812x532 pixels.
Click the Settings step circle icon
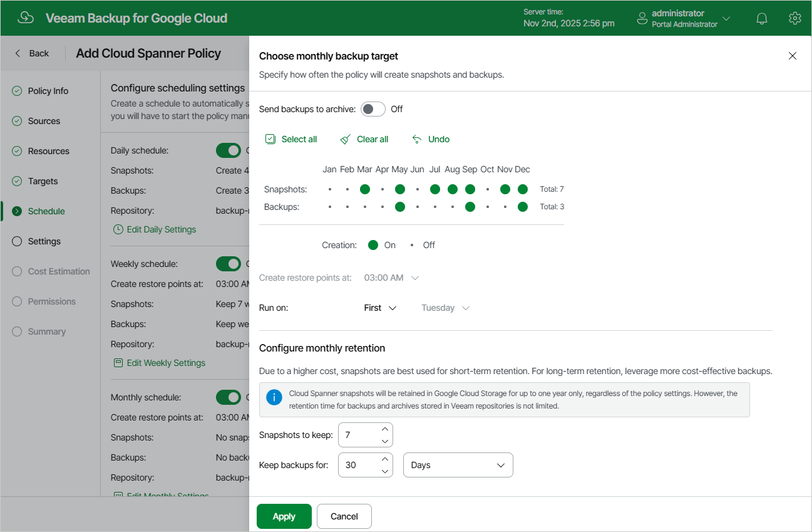17,241
